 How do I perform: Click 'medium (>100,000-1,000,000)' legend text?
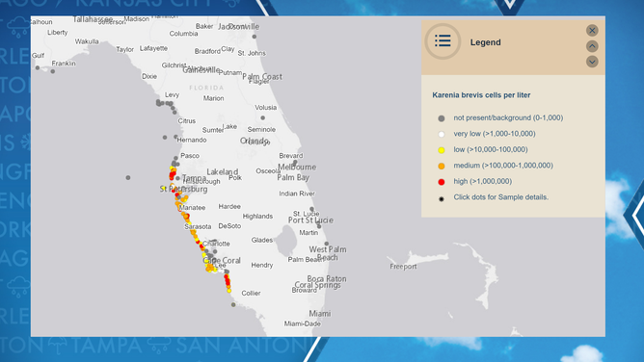click(x=503, y=166)
